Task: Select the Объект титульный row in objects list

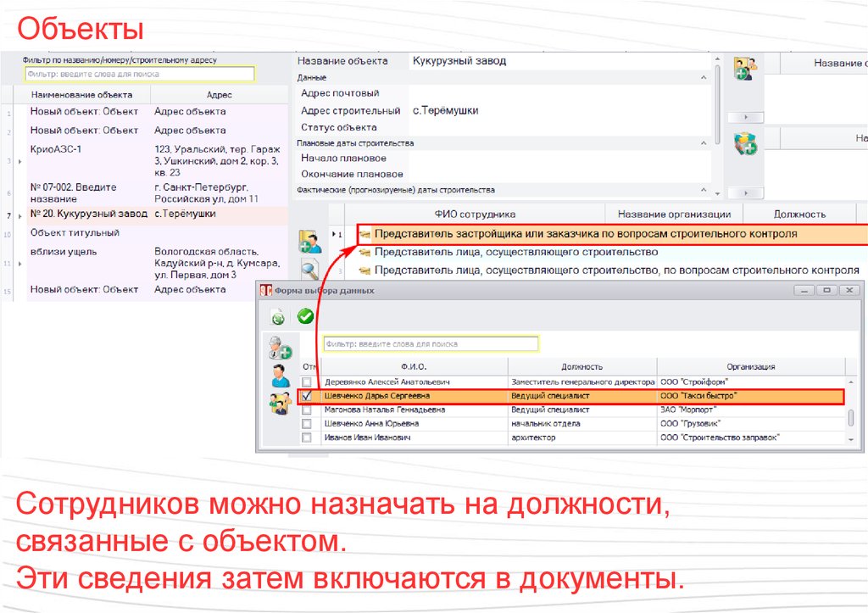Action: [75, 232]
